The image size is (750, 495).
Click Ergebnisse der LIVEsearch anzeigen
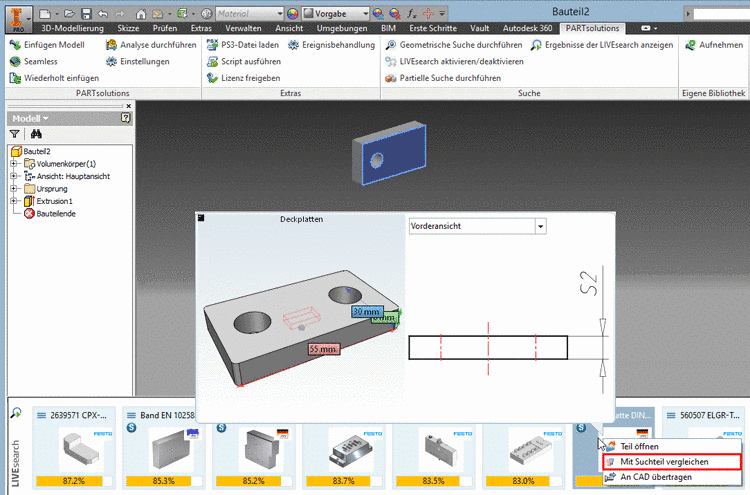pyautogui.click(x=602, y=45)
